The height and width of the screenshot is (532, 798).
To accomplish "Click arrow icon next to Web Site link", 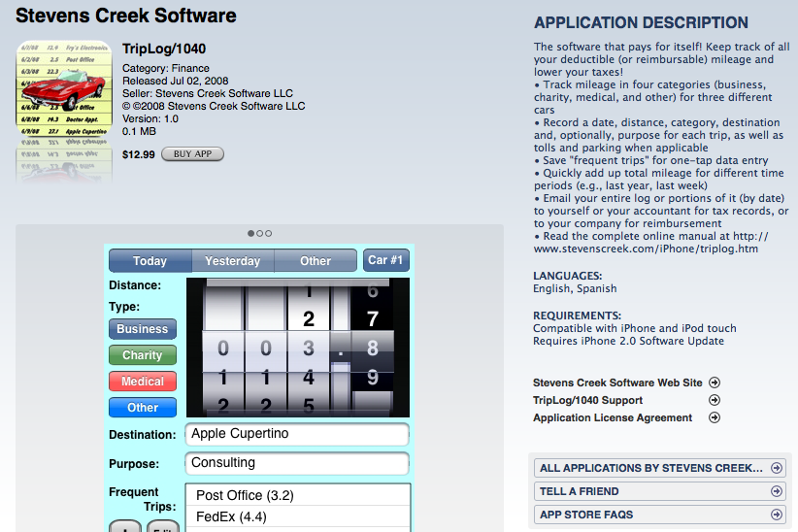I will coord(715,382).
